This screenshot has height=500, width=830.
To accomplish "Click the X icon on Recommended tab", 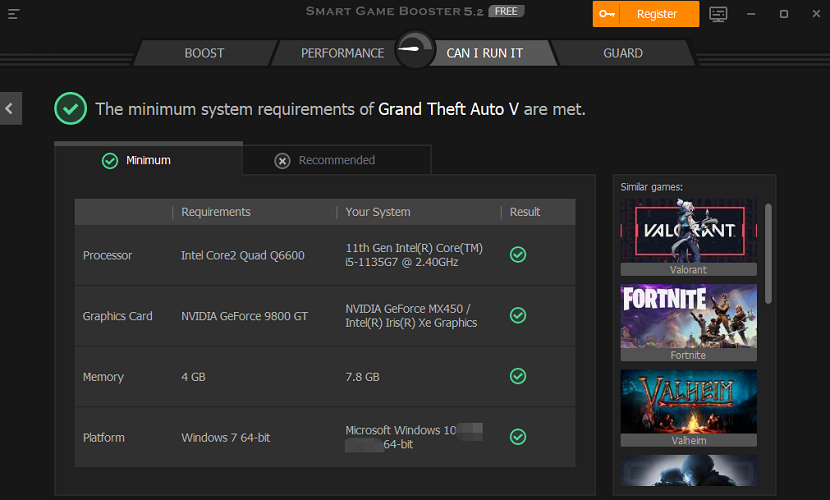I will [x=282, y=161].
